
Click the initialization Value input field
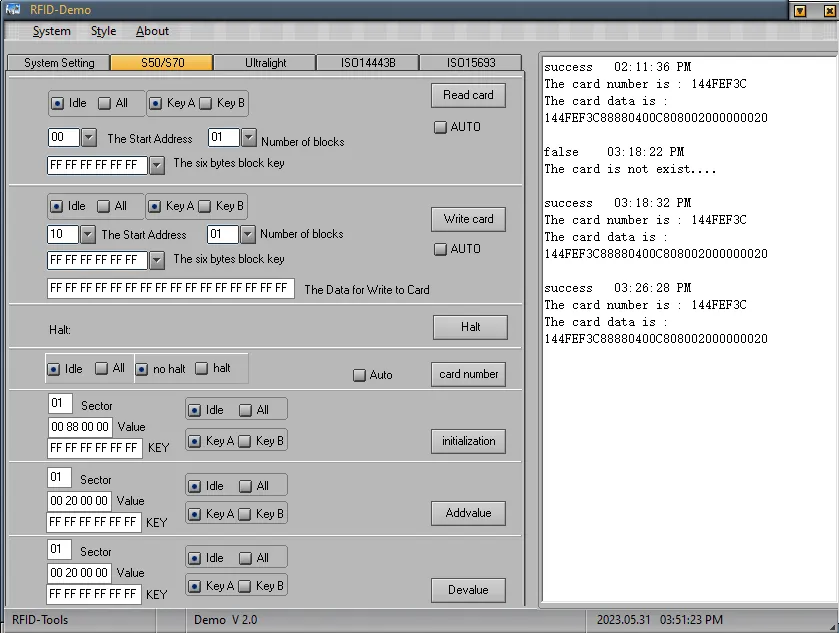(x=80, y=427)
